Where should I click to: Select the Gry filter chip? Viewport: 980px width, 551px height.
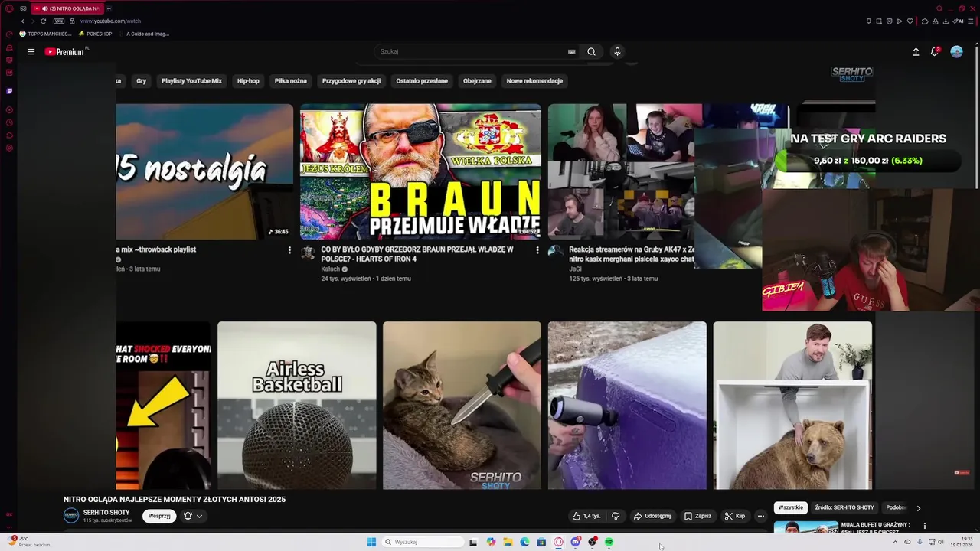point(141,81)
